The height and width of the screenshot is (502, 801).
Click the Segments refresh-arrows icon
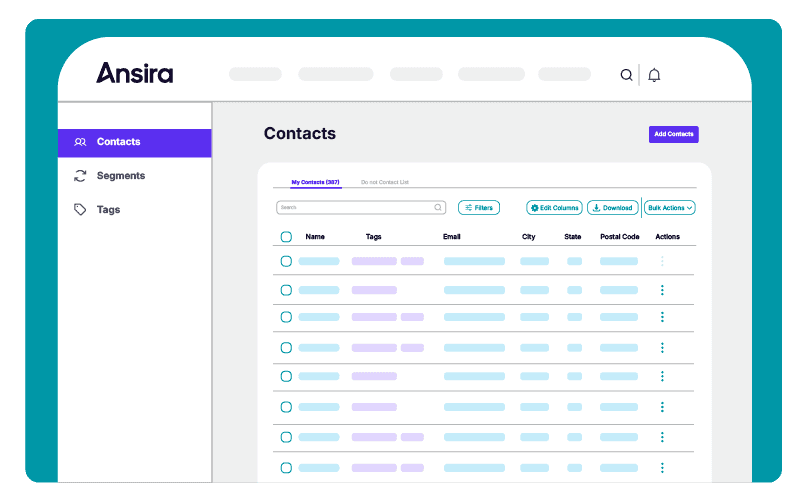click(80, 176)
